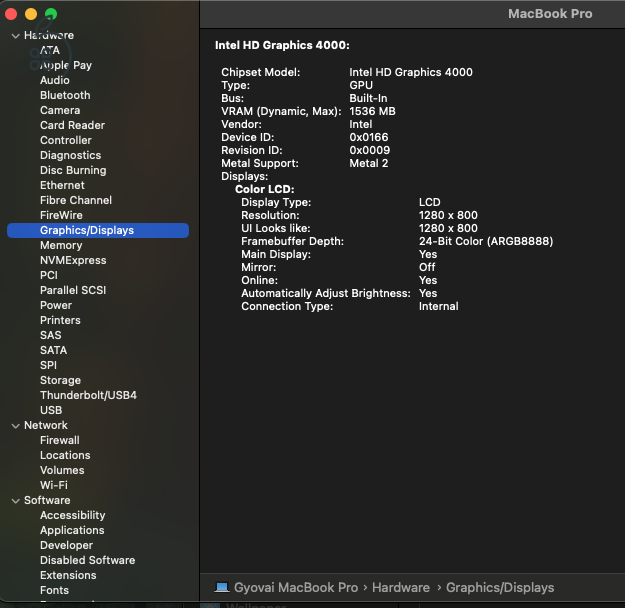The height and width of the screenshot is (608, 625).
Task: Click the Connection Type value Internal
Action: click(x=438, y=306)
